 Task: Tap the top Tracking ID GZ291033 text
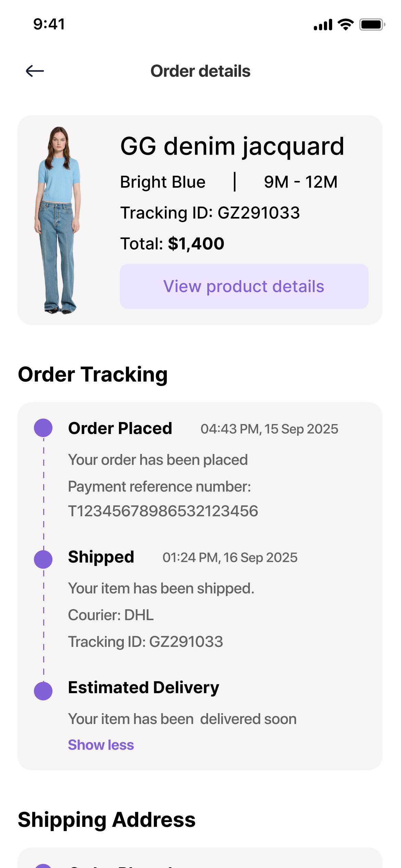click(x=210, y=213)
